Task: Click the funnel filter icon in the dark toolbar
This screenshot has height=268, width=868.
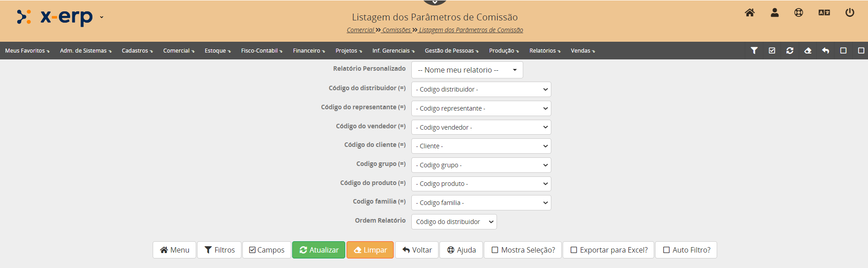Action: (x=754, y=51)
